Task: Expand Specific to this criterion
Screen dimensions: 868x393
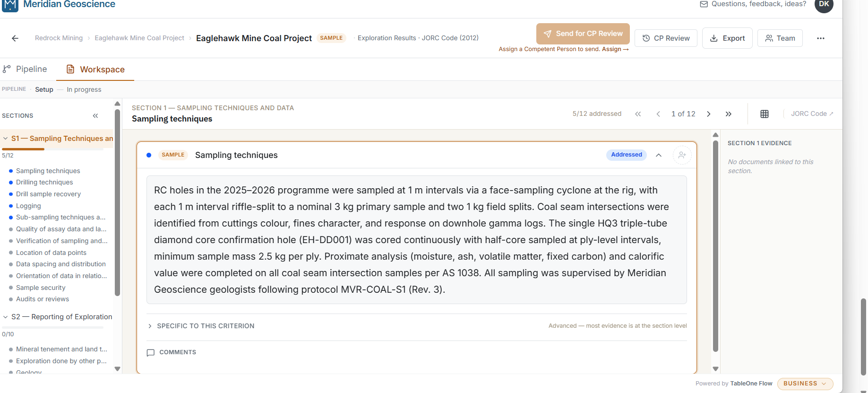Action: (x=201, y=326)
